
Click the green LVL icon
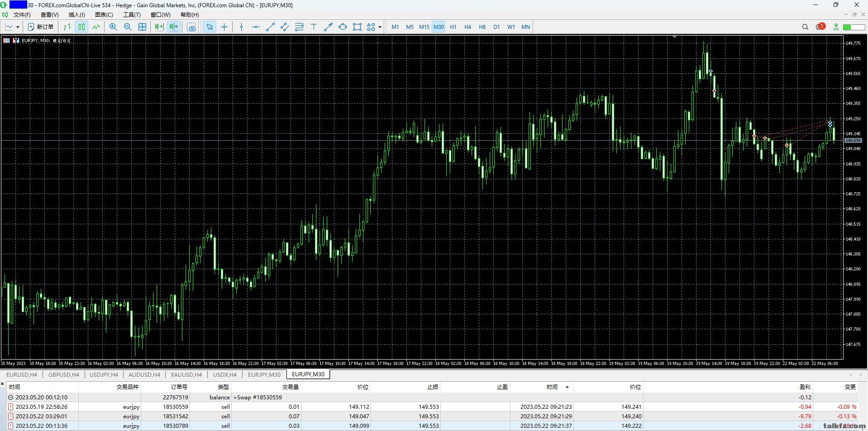pos(836,27)
